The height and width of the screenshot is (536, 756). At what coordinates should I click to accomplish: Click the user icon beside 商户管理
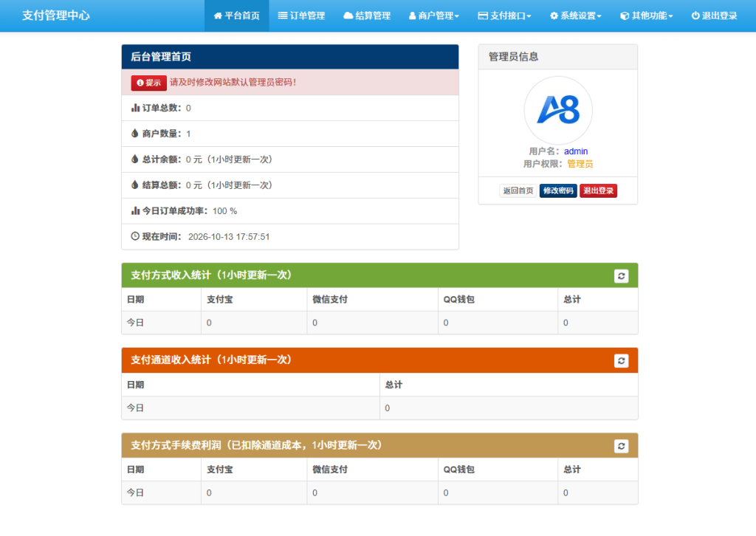412,16
